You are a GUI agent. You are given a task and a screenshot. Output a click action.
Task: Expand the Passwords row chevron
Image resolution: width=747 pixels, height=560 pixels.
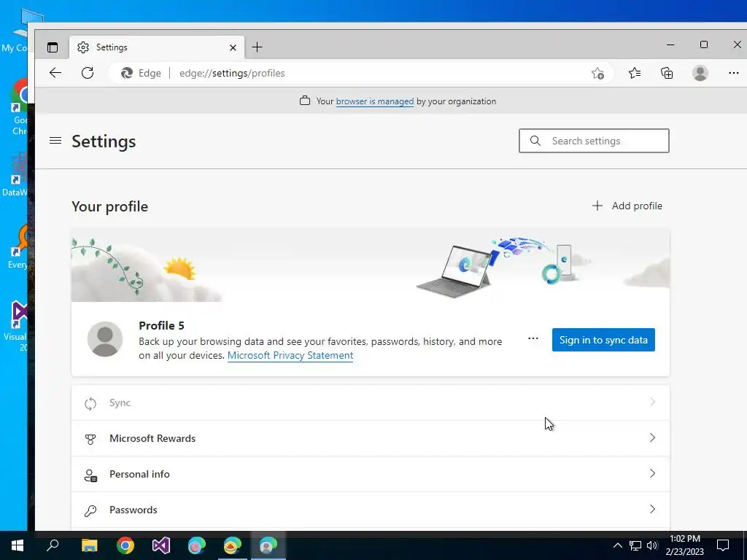653,509
